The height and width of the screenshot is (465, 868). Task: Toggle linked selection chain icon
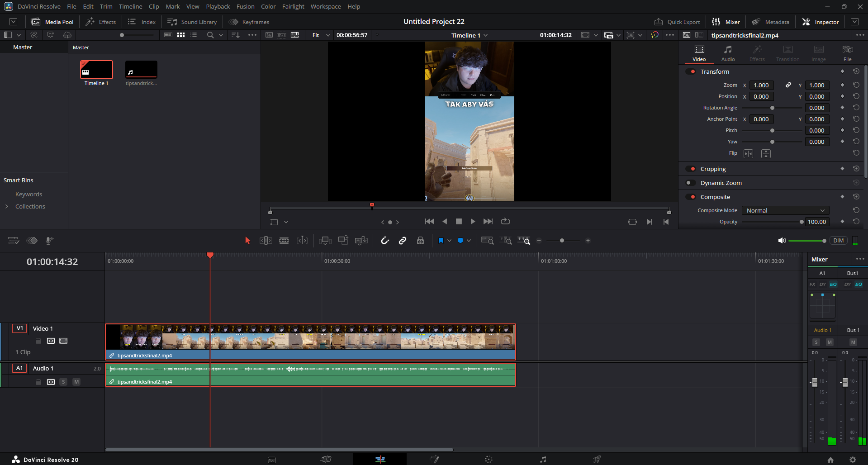(403, 241)
